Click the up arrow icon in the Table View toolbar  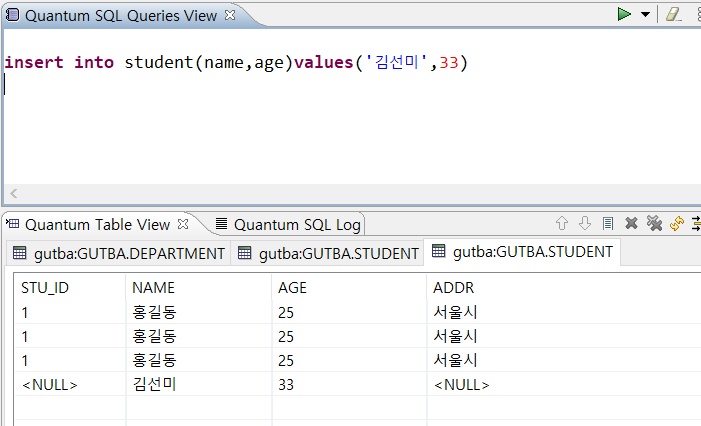(x=562, y=223)
